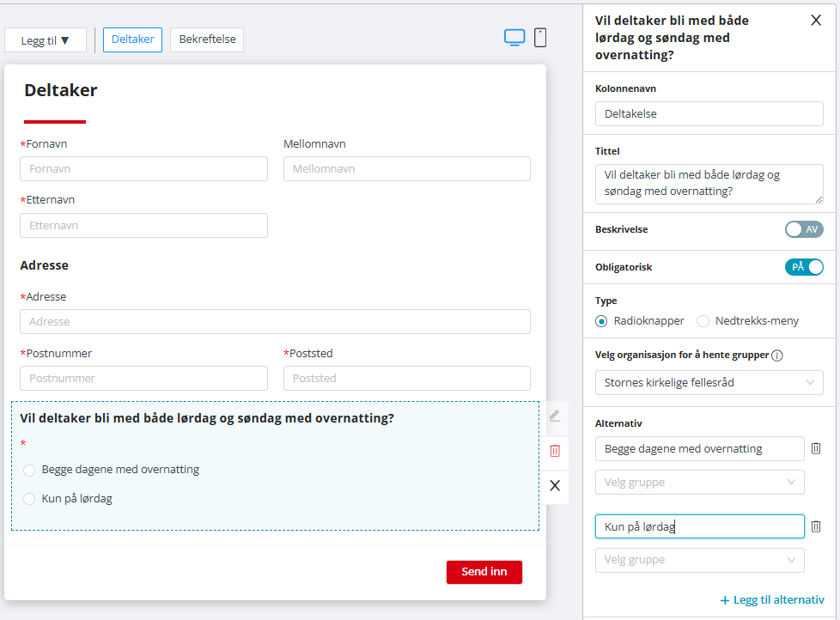Click the Legg til alternativ link
Screen dimensions: 840x620
772,600
